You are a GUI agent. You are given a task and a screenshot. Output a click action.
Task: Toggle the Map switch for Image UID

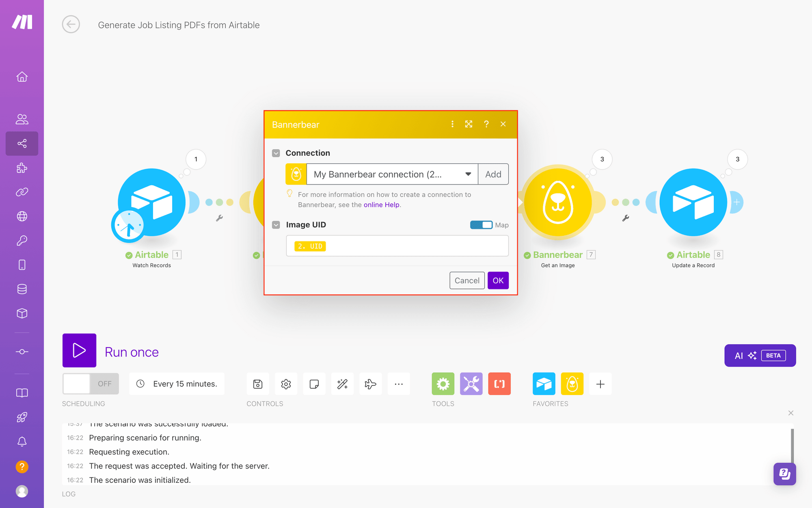coord(481,224)
